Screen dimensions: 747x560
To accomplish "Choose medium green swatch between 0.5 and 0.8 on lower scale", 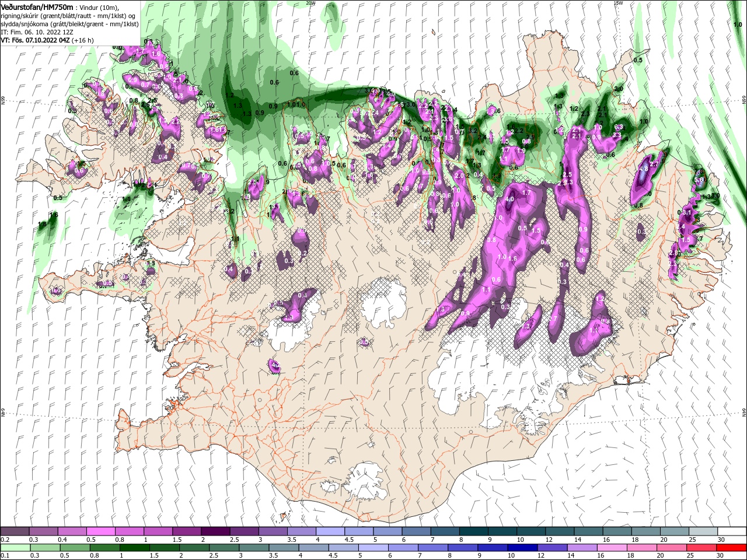I will (x=75, y=548).
